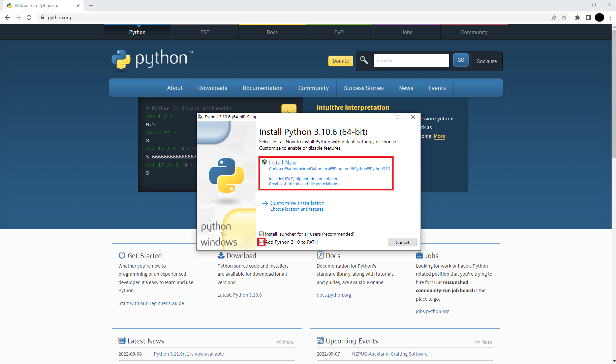Select the Jobs top navigation tab

tap(407, 32)
